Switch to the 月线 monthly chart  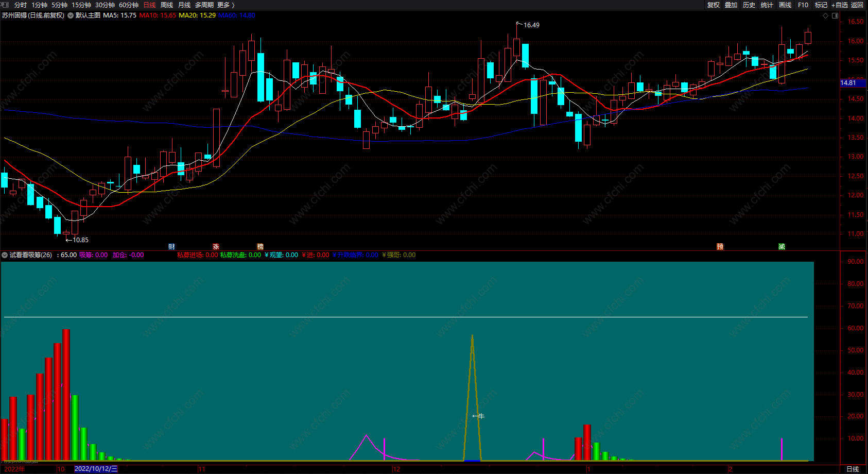click(x=184, y=5)
